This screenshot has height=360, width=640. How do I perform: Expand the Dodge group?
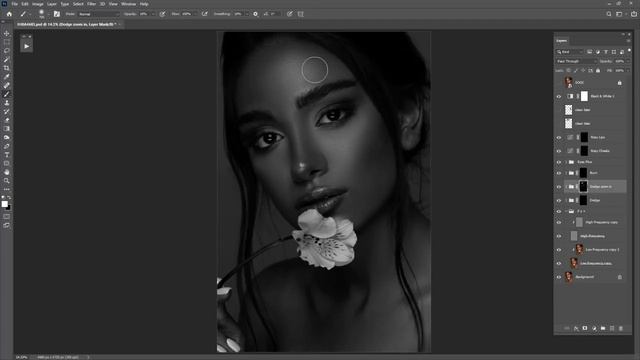coord(566,200)
